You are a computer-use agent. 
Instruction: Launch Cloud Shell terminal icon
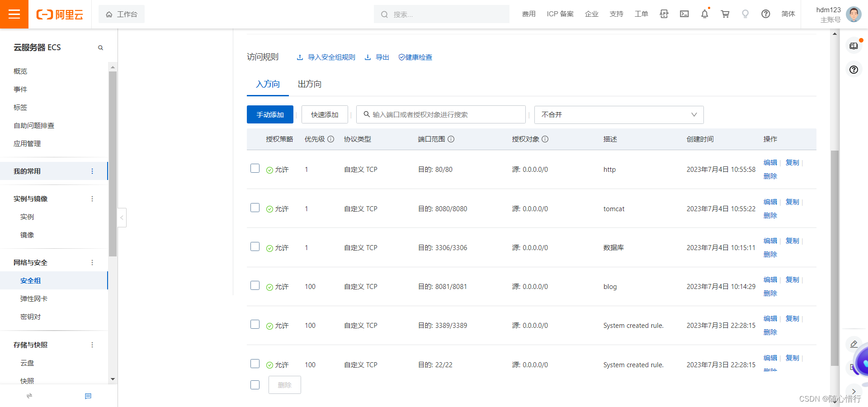pos(684,14)
